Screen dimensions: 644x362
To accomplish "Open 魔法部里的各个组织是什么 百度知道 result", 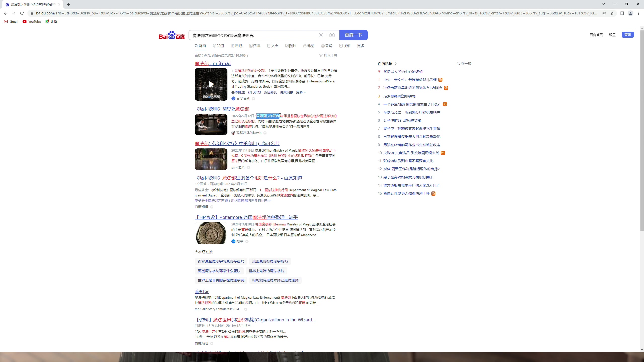I will [248, 178].
